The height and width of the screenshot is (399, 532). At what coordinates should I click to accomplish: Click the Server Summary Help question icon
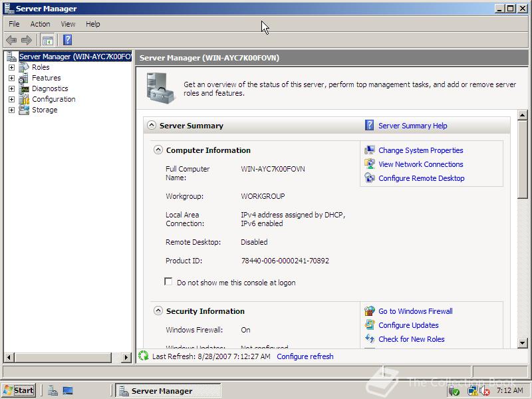tap(369, 125)
